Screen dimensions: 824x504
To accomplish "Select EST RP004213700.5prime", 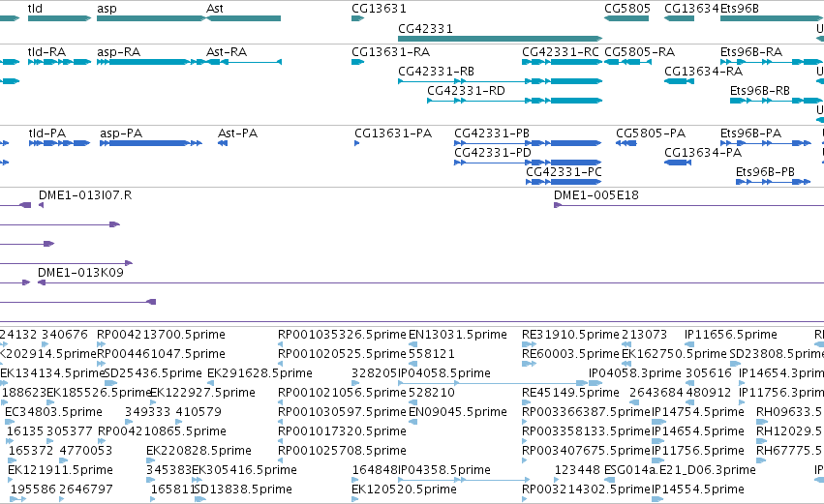I will tap(161, 335).
